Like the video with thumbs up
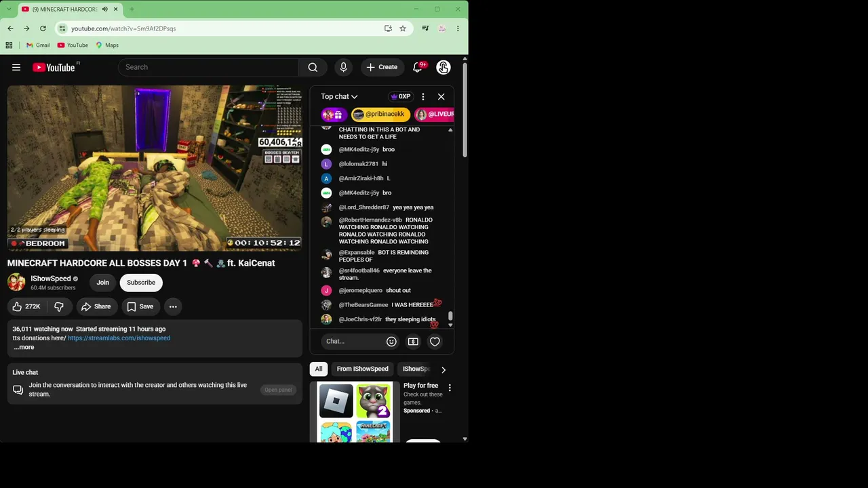This screenshot has width=868, height=488. coord(26,306)
